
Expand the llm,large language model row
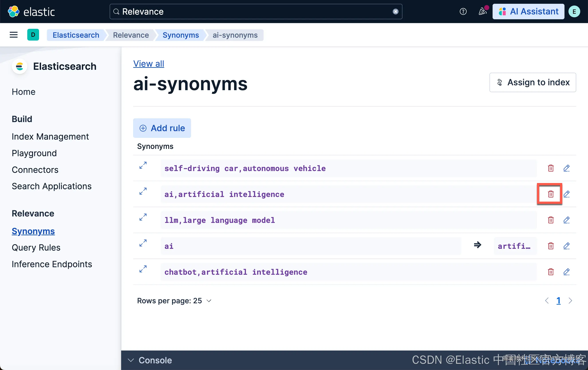[x=143, y=217]
